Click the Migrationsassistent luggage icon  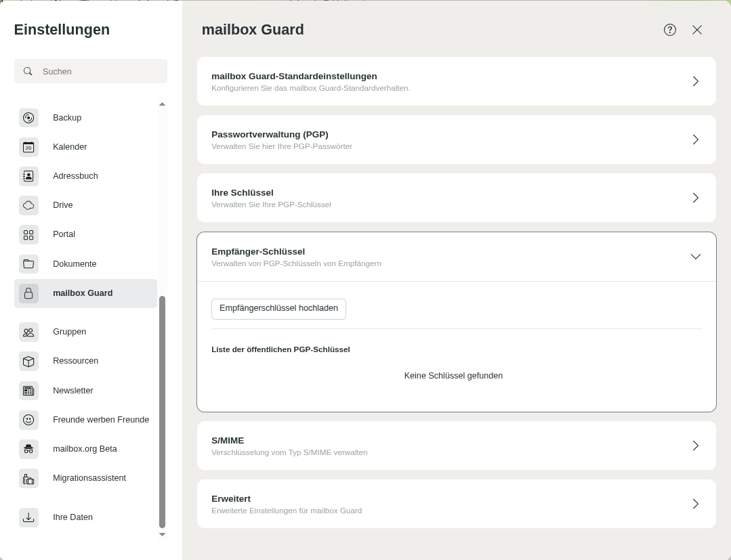tap(28, 479)
